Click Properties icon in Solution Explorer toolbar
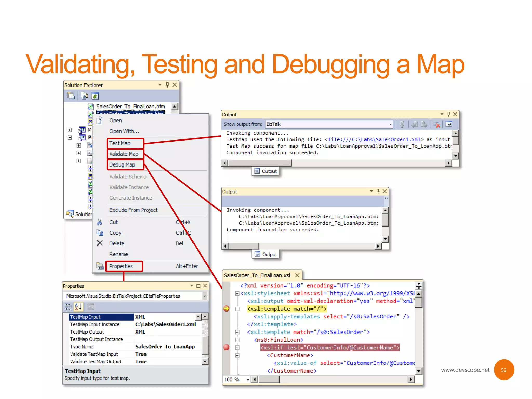 tap(71, 96)
